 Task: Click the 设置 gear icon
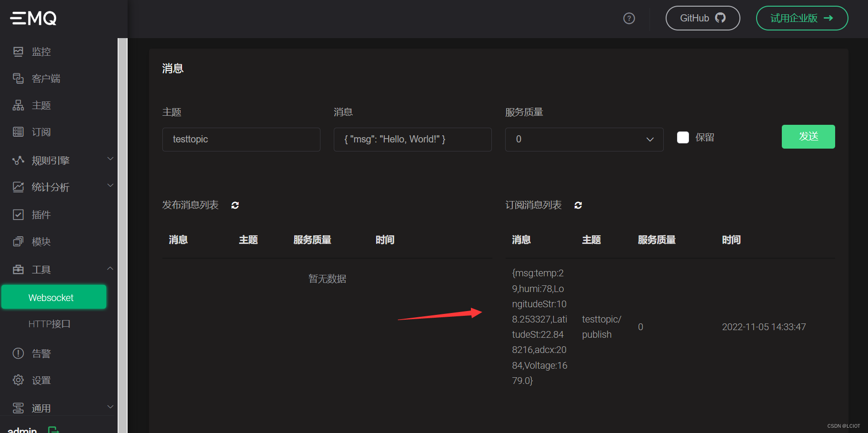18,380
